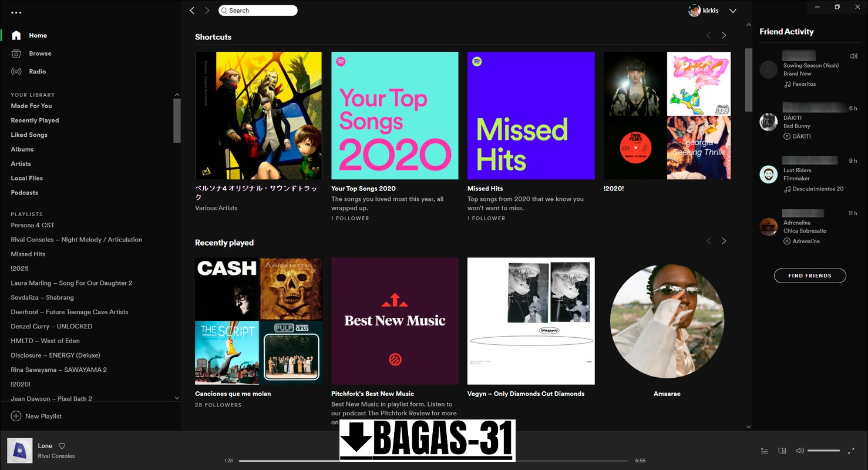This screenshot has height=470, width=868.
Task: Open the Various Artists link
Action: 216,208
